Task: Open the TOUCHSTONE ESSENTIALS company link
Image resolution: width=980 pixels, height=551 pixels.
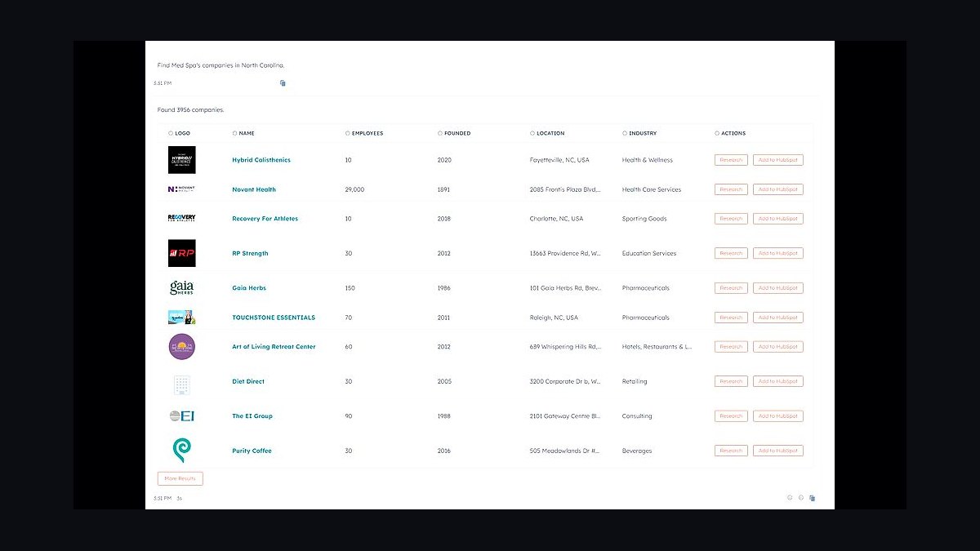Action: click(x=274, y=318)
